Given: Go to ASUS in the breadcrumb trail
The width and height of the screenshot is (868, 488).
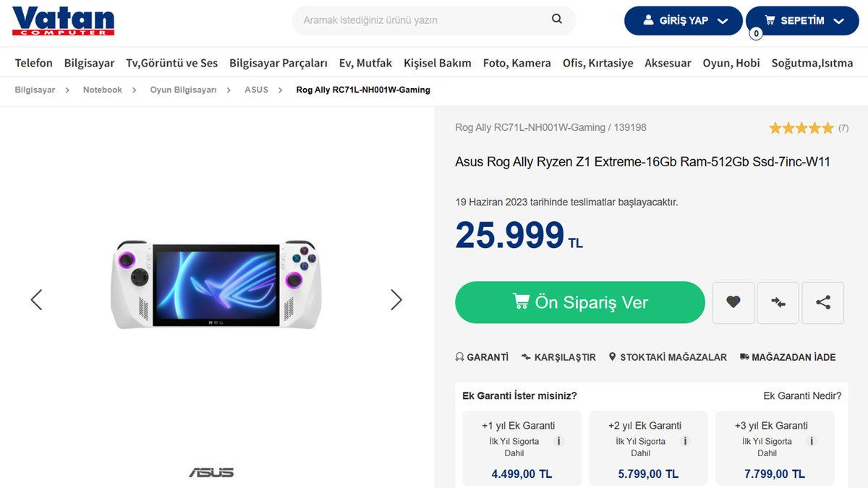Looking at the screenshot, I should [x=256, y=90].
